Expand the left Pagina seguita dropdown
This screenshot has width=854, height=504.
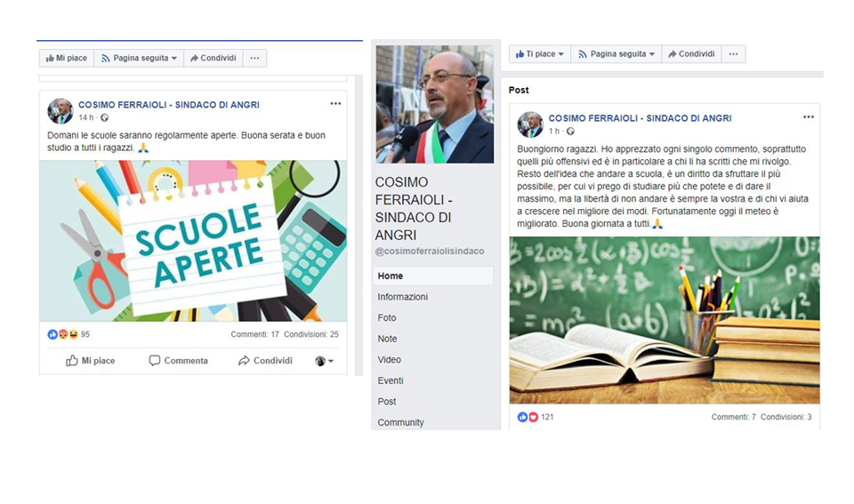point(139,59)
